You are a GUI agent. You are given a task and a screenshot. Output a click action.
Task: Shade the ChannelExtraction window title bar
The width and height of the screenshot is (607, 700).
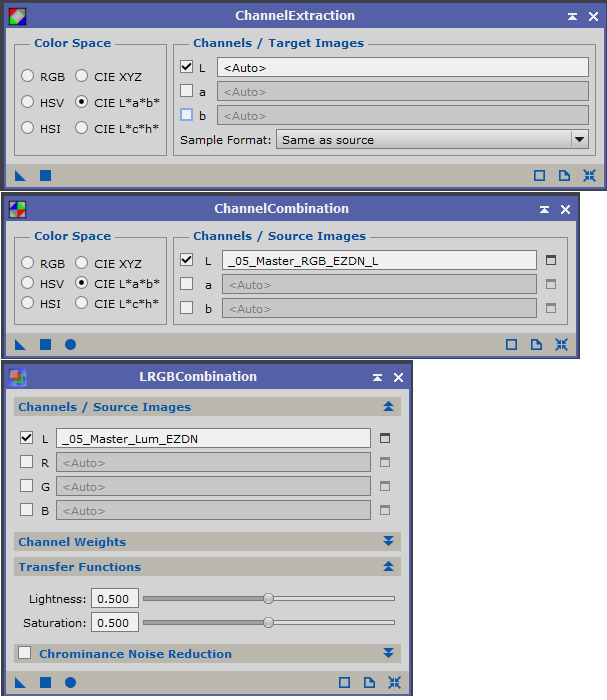[573, 17]
